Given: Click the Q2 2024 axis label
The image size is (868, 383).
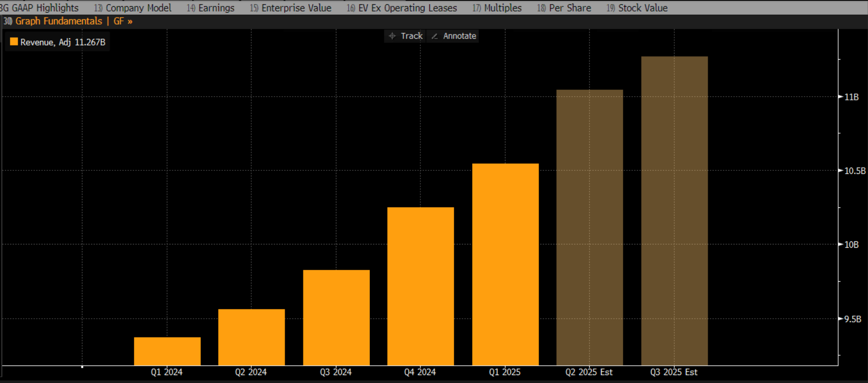Looking at the screenshot, I should [x=251, y=372].
